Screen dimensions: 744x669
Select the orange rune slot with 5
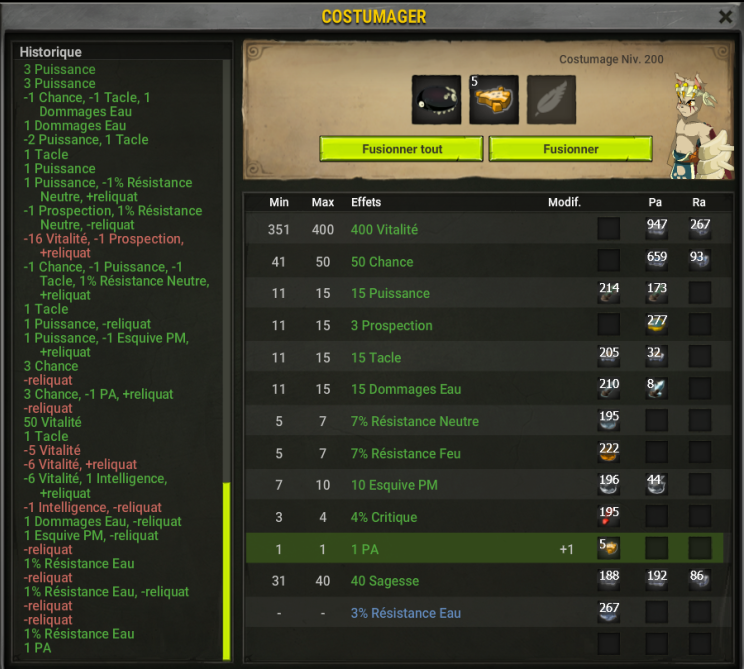click(x=493, y=100)
